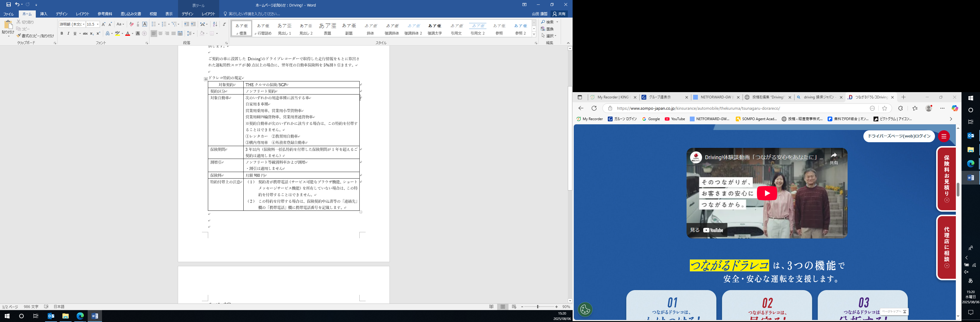Open the font size dropdown
This screenshot has width=980, height=322.
click(98, 24)
